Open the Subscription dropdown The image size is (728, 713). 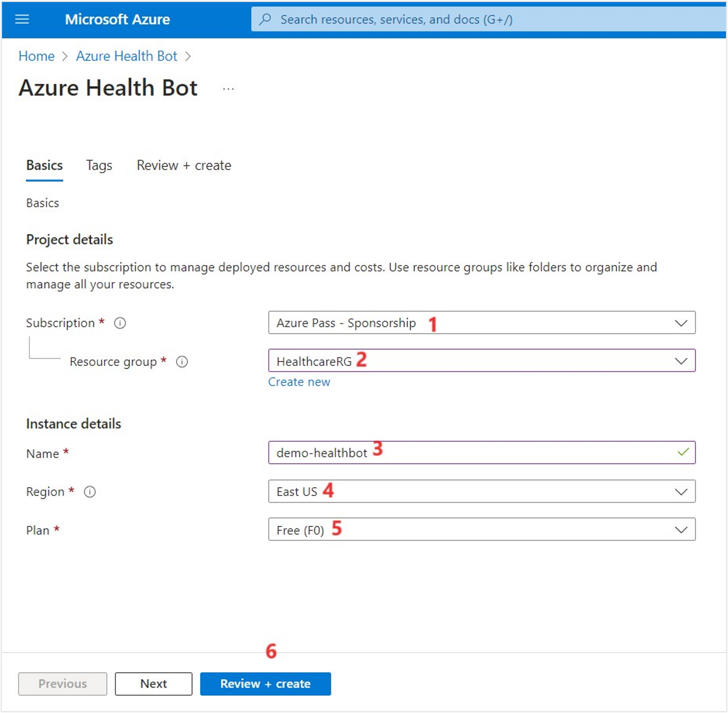click(482, 322)
